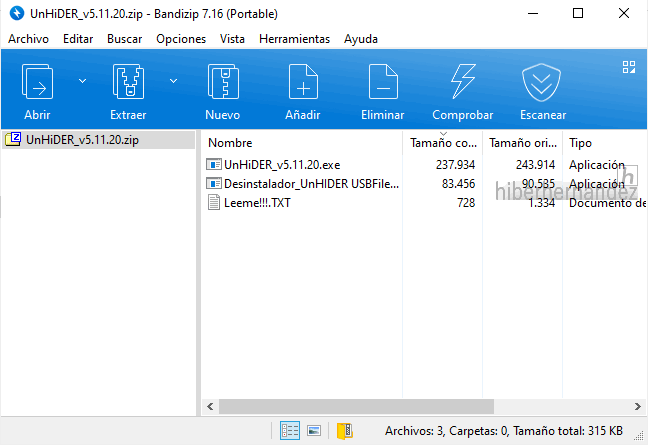Click the Abrir toolbar icon

(x=37, y=82)
